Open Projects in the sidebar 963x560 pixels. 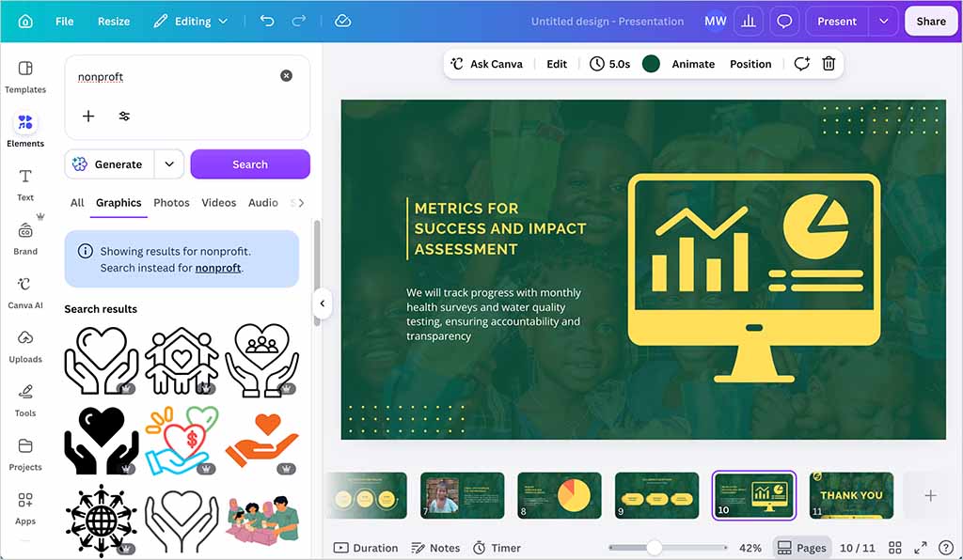point(25,454)
